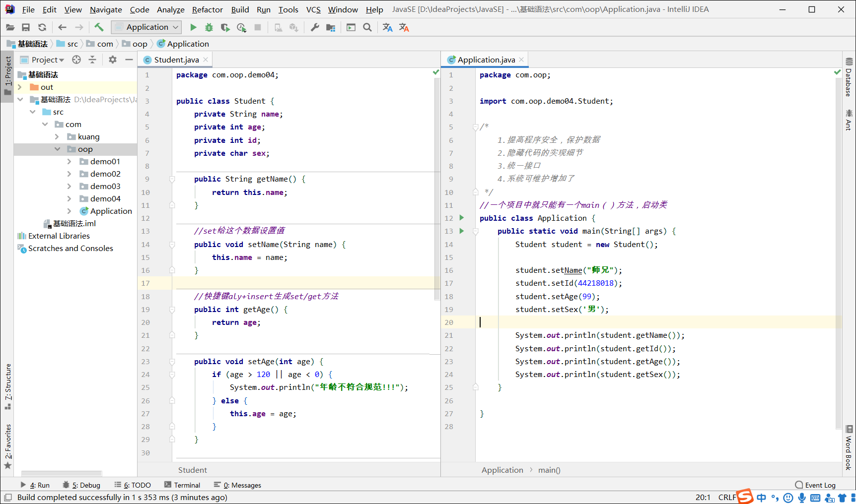Open settings wrench icon
856x504 pixels.
point(315,27)
